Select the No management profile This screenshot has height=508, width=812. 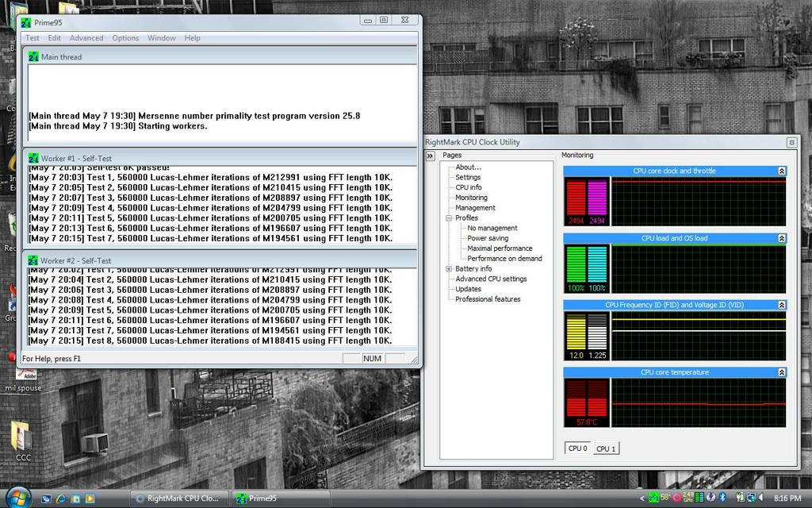click(x=492, y=228)
